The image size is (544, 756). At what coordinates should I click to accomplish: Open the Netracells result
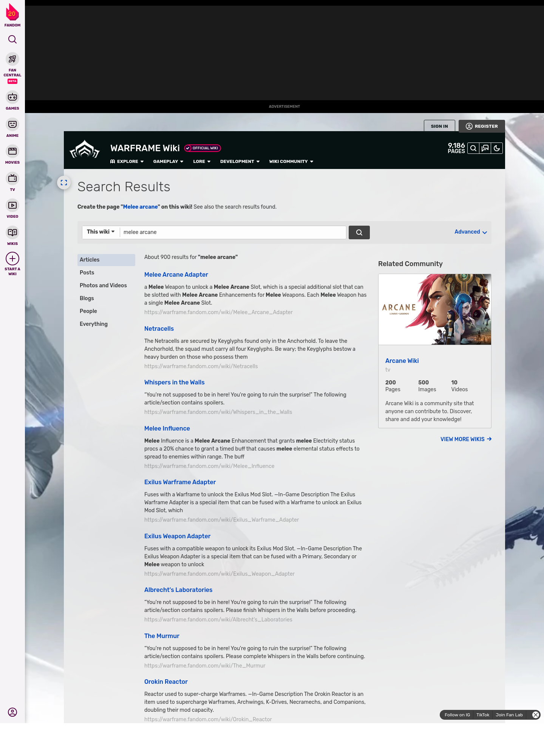159,328
